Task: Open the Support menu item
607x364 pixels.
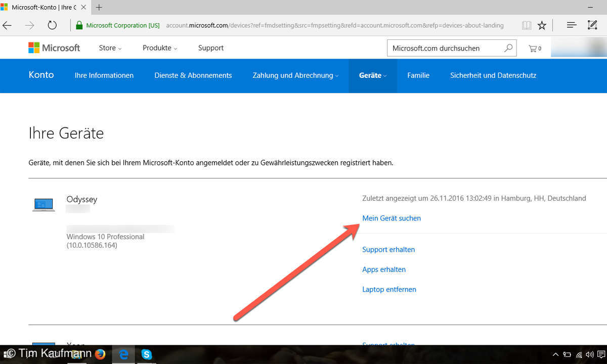Action: [211, 48]
